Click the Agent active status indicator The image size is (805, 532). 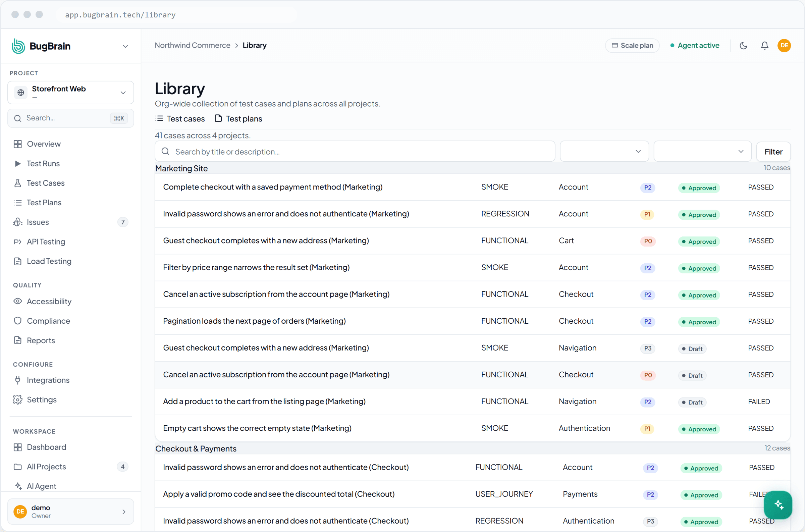(x=694, y=46)
